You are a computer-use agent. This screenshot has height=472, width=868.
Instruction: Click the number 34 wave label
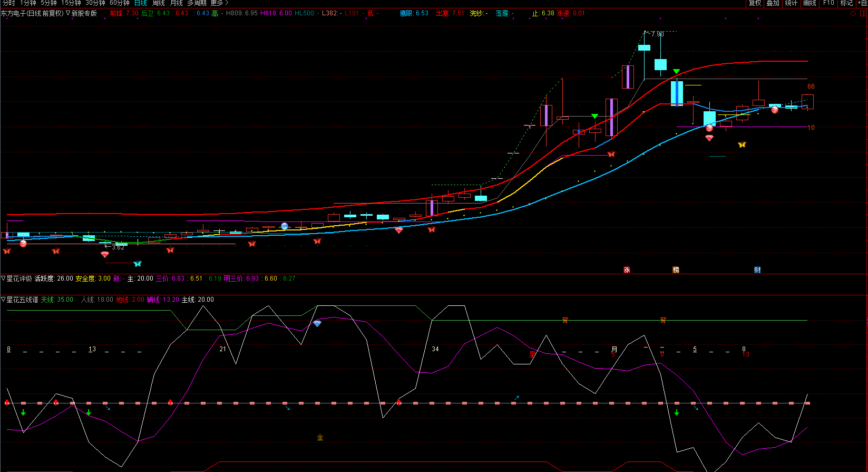pyautogui.click(x=435, y=349)
